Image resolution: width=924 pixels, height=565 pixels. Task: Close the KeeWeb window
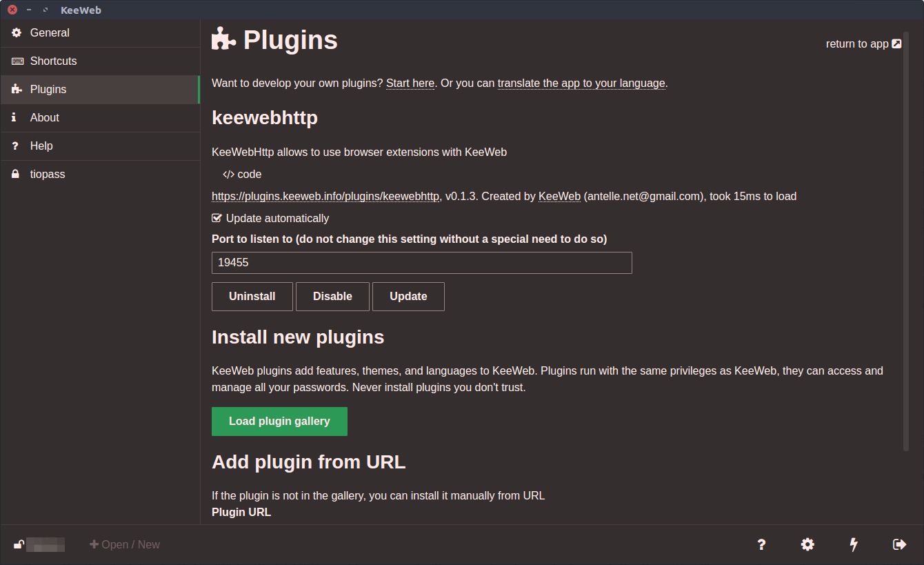(12, 10)
